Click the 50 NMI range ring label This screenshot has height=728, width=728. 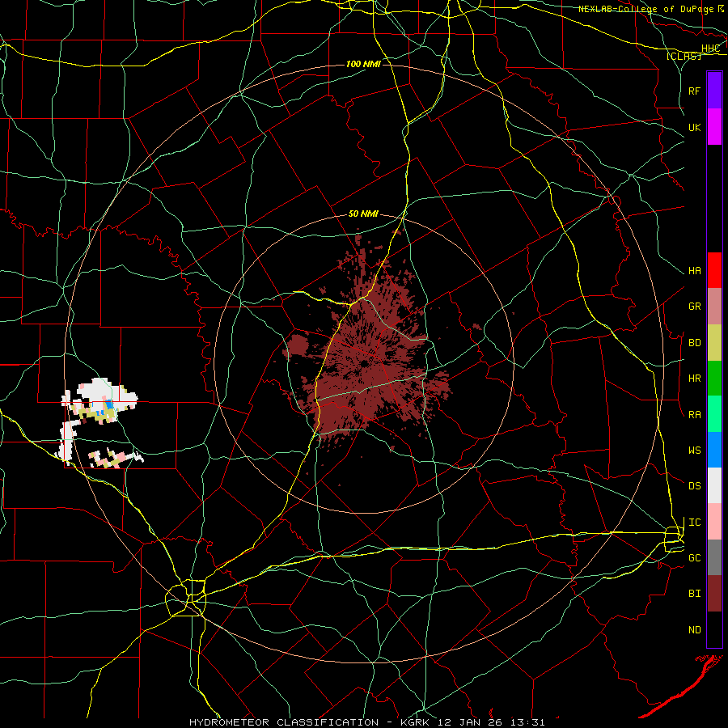(363, 214)
